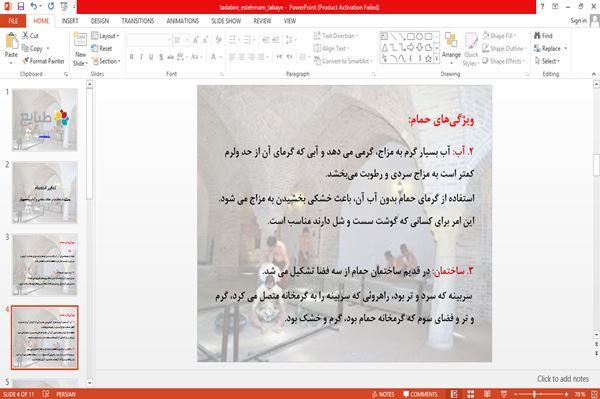
Task: Open COMMENTS pane from status bar
Action: tap(420, 394)
